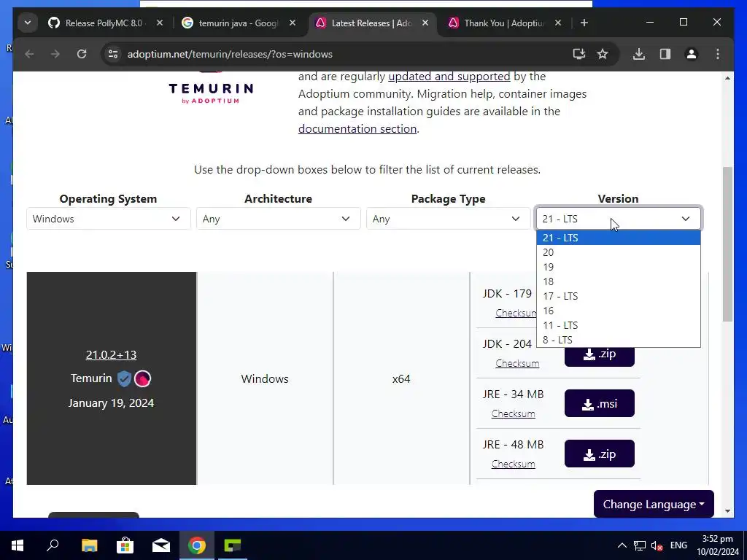Close the Thank You Adoptium tab
747x560 pixels.
point(558,23)
